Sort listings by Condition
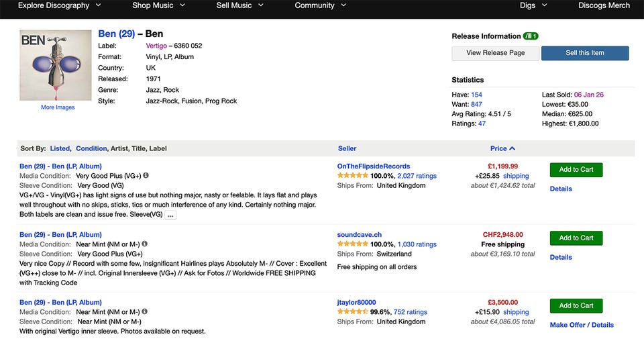644x351 pixels. (x=91, y=148)
